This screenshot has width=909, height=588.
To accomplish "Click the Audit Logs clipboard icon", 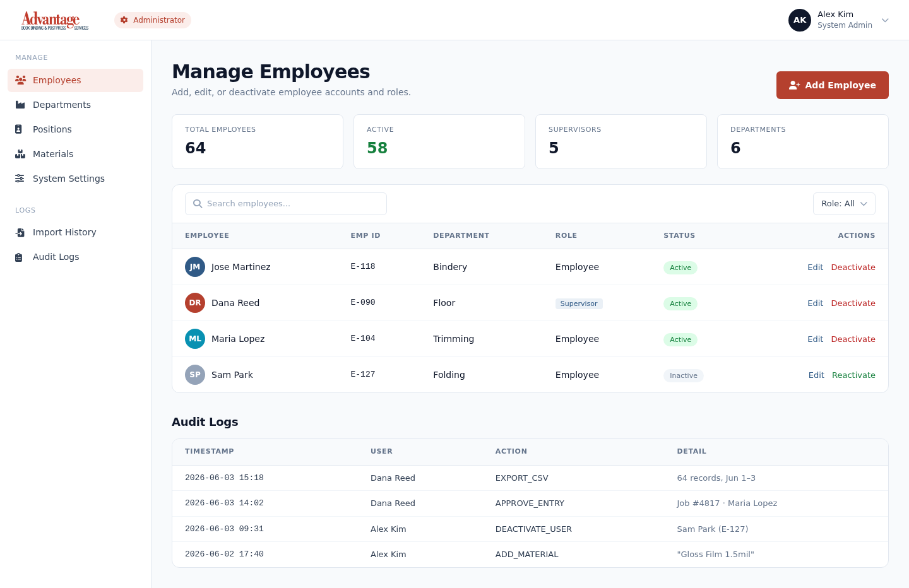I will click(x=19, y=257).
